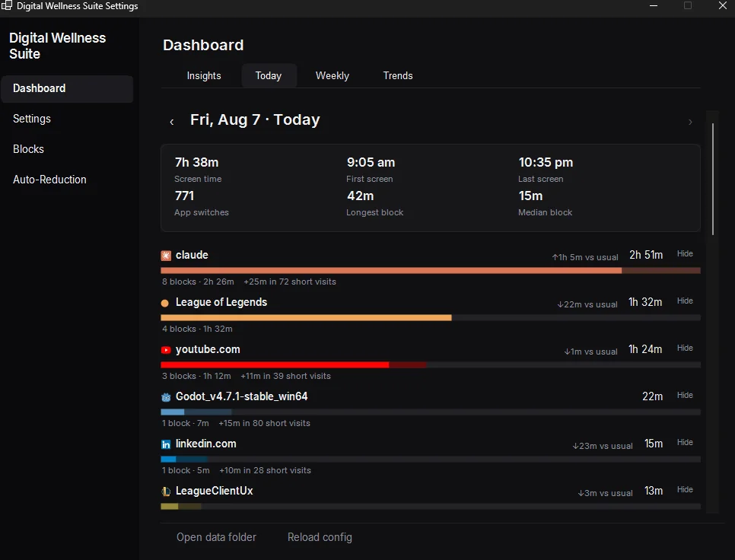Click the 10:35 pm last screen value
This screenshot has width=735, height=560.
pyautogui.click(x=546, y=163)
